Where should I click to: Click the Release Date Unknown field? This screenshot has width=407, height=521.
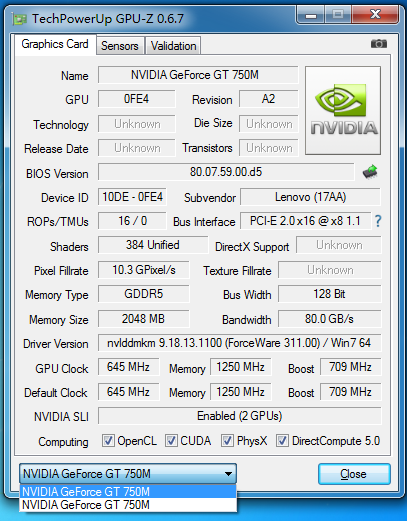click(136, 148)
